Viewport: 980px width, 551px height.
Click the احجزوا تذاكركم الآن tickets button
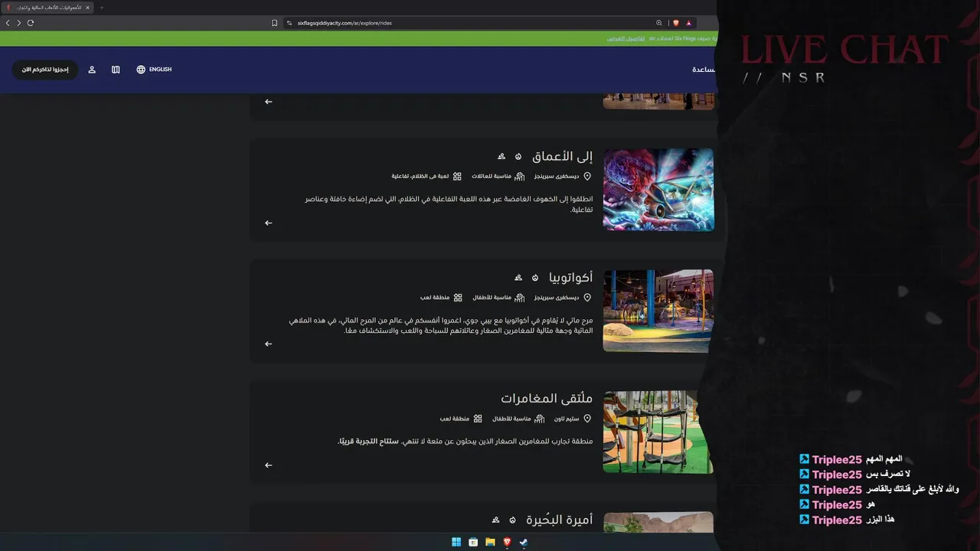(x=45, y=70)
